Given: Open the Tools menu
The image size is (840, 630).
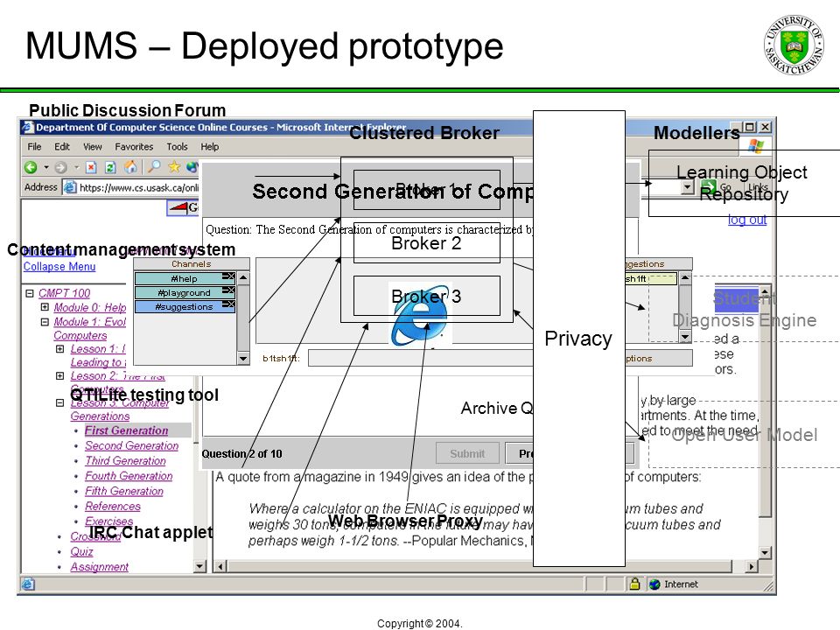Looking at the screenshot, I should click(x=177, y=146).
